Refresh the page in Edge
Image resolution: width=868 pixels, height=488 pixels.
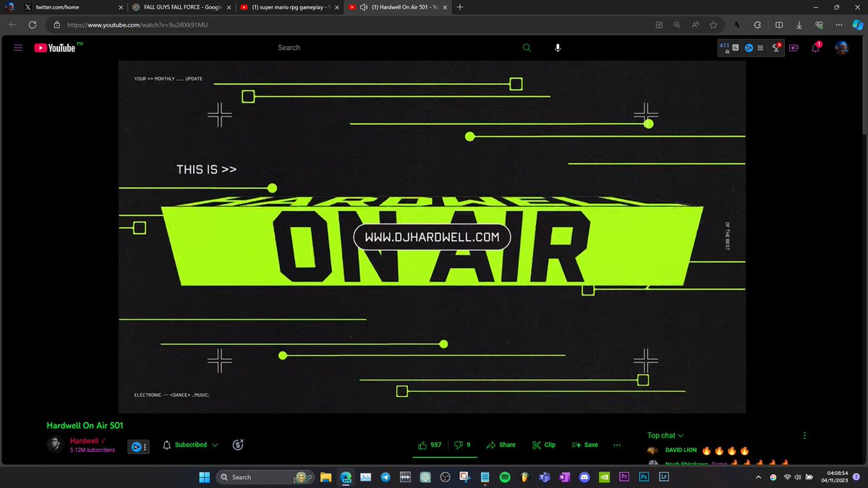pos(33,24)
